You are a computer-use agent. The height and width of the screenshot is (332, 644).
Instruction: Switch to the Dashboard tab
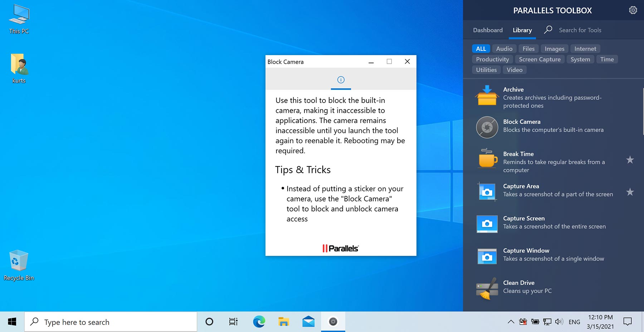pyautogui.click(x=487, y=30)
